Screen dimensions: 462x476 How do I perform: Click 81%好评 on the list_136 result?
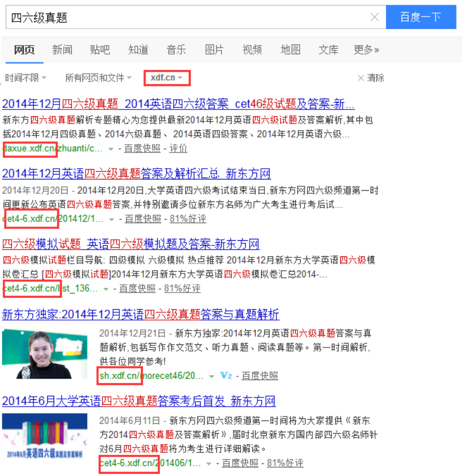(x=182, y=288)
